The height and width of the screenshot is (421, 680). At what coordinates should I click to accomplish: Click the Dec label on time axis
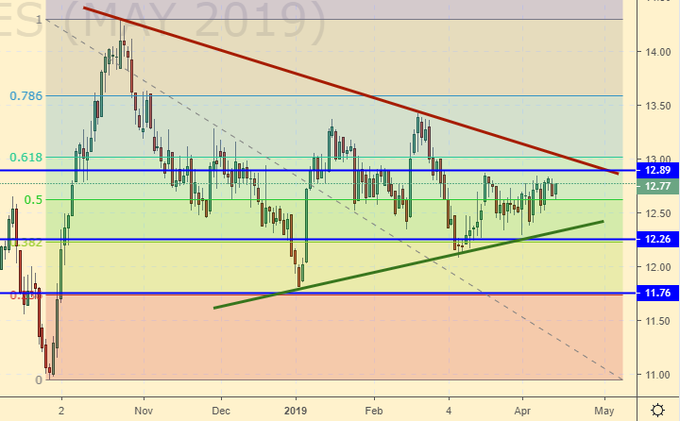click(x=221, y=410)
